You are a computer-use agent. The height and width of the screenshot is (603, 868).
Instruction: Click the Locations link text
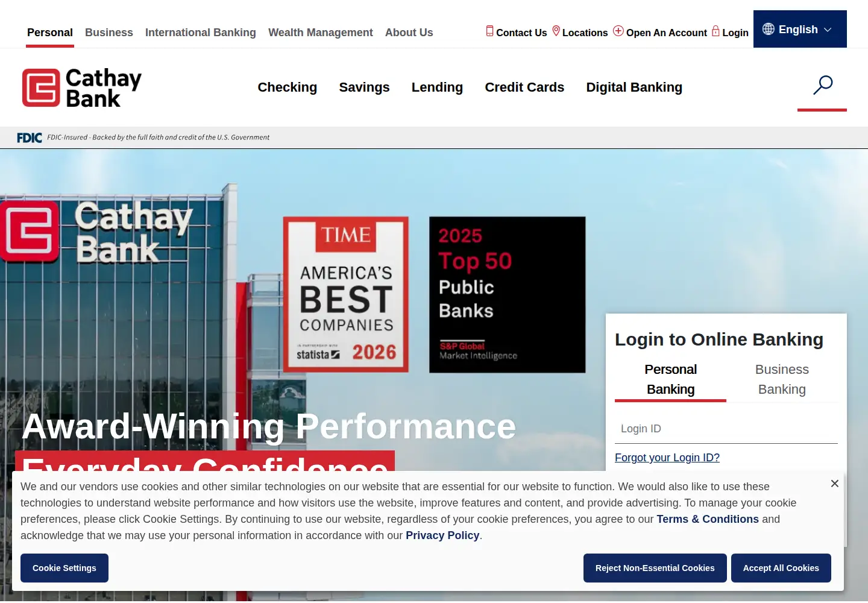click(585, 33)
